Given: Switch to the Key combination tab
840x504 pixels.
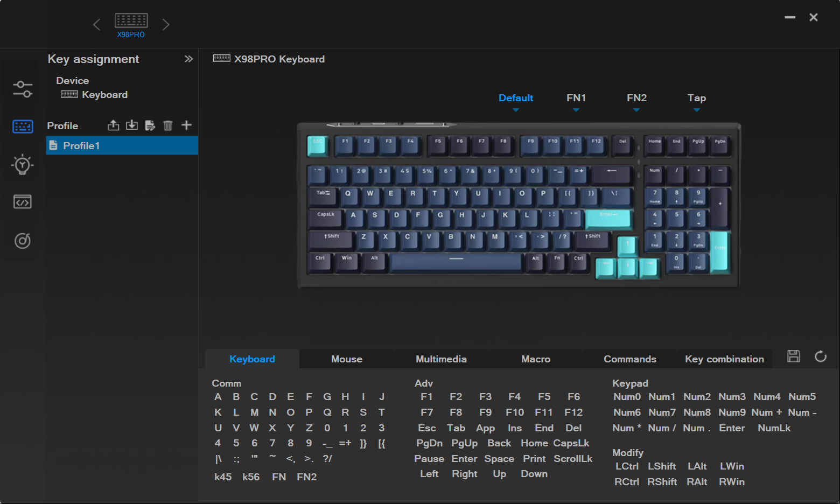Looking at the screenshot, I should 724,359.
